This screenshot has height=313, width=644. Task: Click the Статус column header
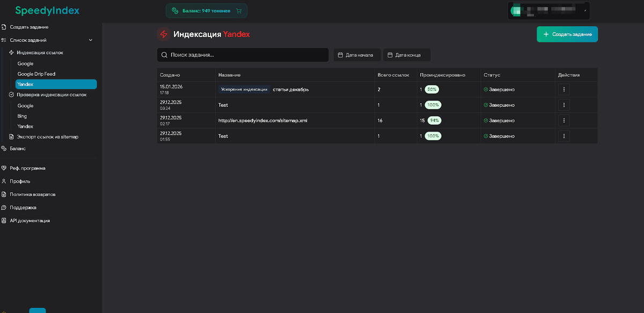click(492, 75)
